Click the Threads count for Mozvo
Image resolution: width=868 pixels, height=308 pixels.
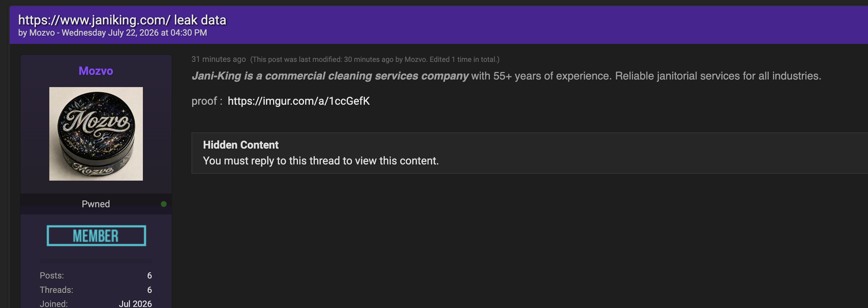tap(149, 290)
